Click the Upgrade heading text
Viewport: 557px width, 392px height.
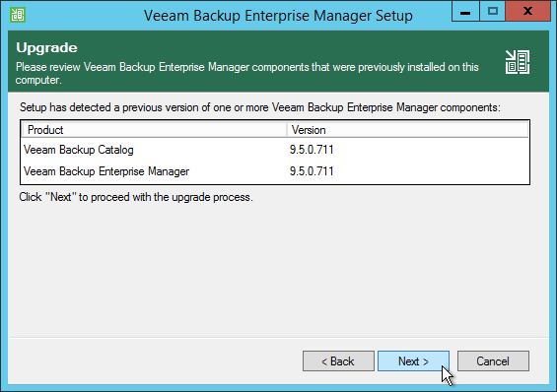(46, 48)
